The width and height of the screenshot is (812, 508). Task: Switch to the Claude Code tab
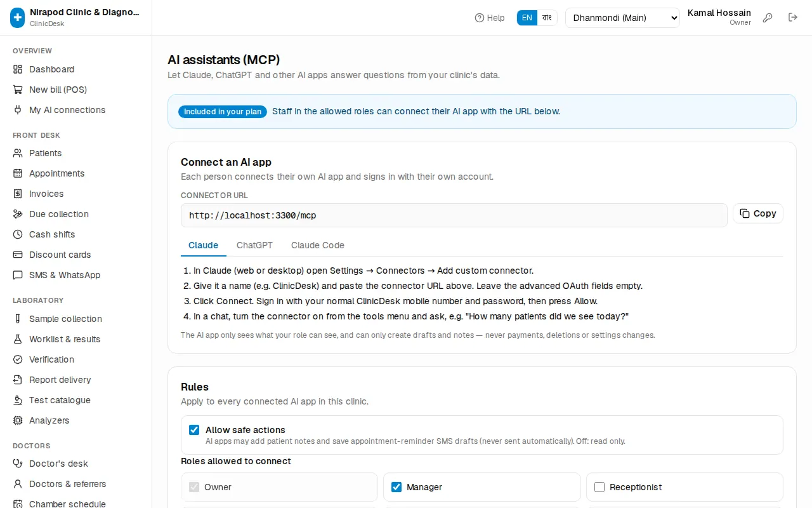pos(318,245)
